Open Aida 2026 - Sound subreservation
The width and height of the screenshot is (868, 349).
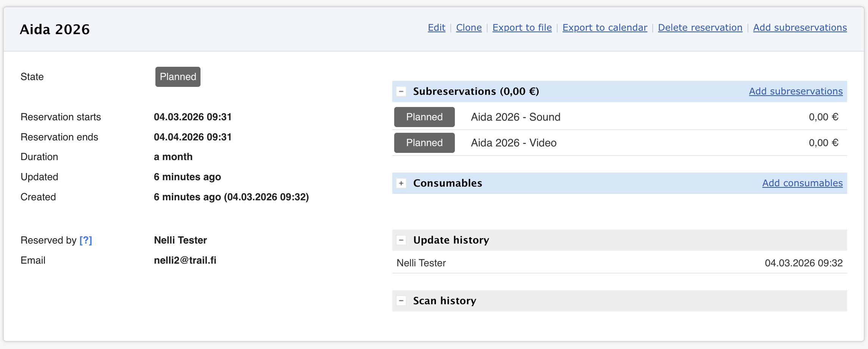(515, 117)
